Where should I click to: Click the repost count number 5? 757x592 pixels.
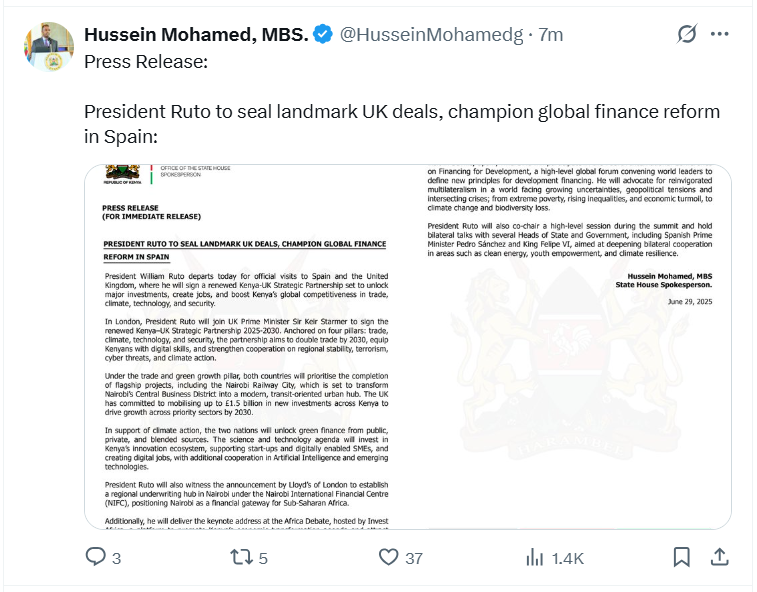263,558
